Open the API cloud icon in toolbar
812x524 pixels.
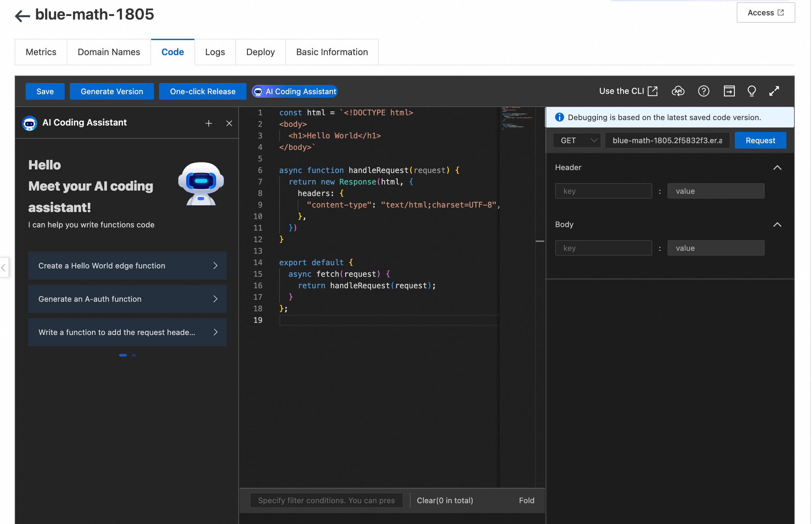[x=678, y=91]
